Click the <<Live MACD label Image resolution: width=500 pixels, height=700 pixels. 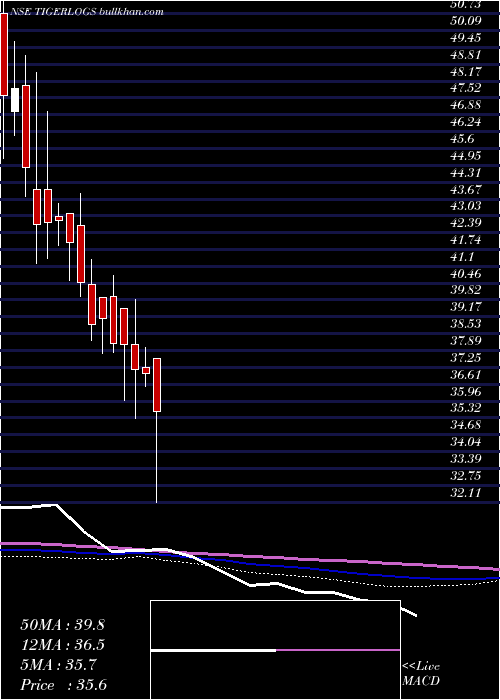tap(421, 674)
